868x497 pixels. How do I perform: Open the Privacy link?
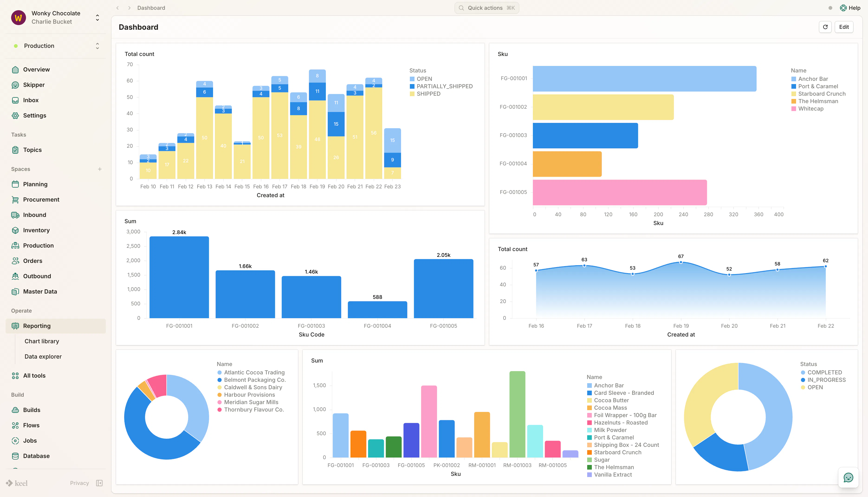[x=79, y=483]
